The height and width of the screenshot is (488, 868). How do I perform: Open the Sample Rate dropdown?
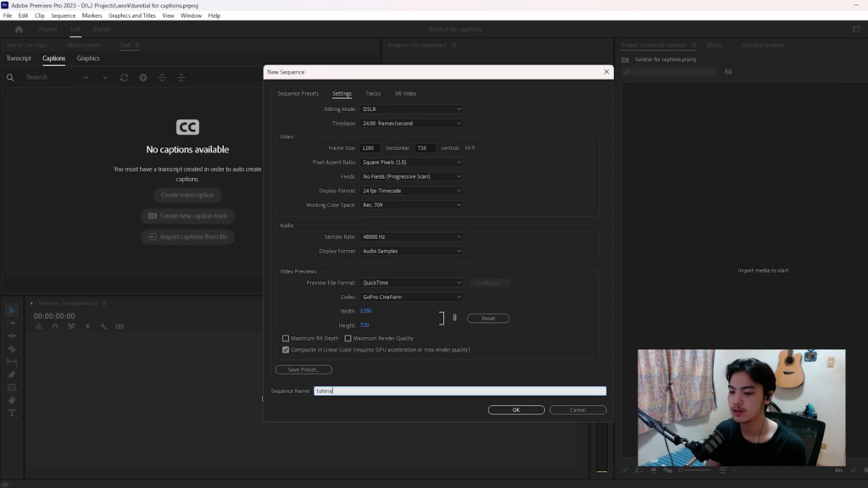click(x=411, y=237)
